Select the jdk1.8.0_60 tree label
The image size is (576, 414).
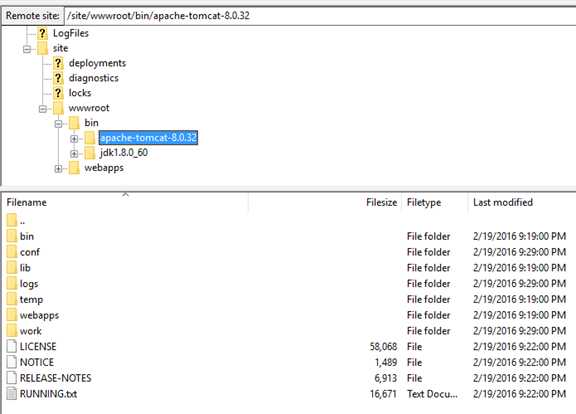[x=124, y=153]
